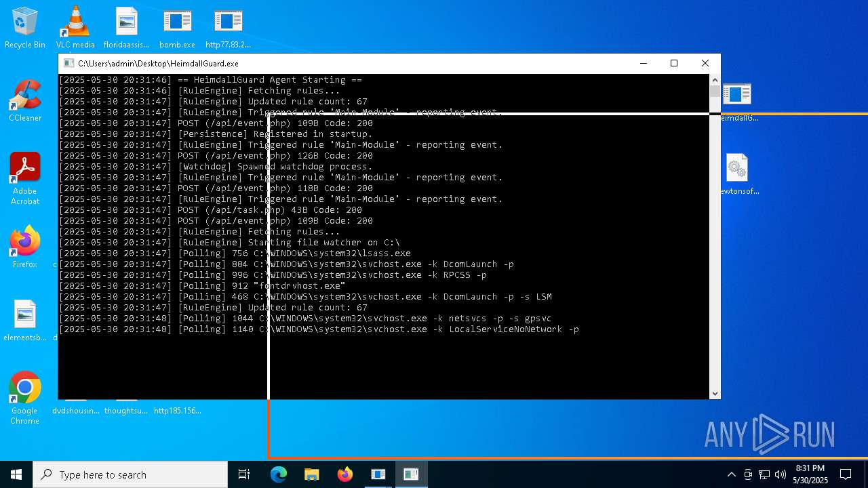Open the volume control tray icon
Viewport: 868px width, 488px height.
point(781,474)
